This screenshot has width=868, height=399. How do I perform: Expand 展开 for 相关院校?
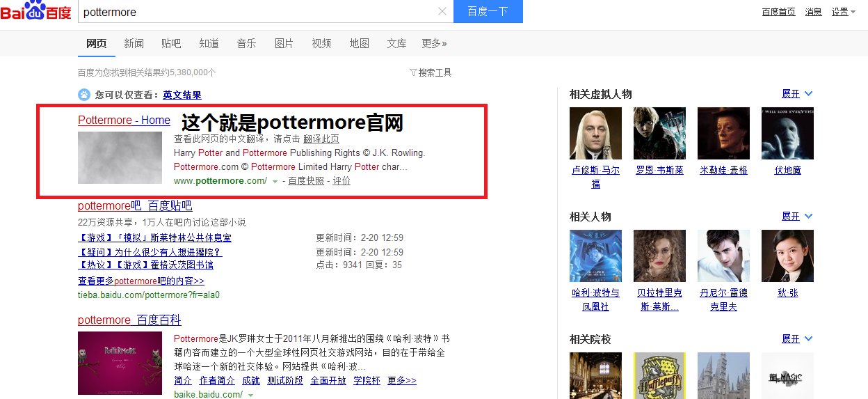coord(797,339)
